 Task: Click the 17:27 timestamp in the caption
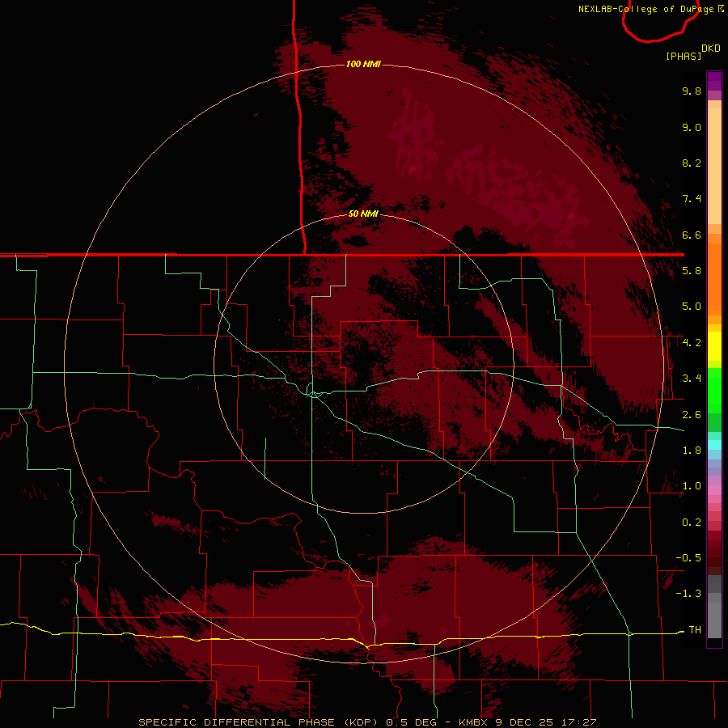[x=580, y=722]
